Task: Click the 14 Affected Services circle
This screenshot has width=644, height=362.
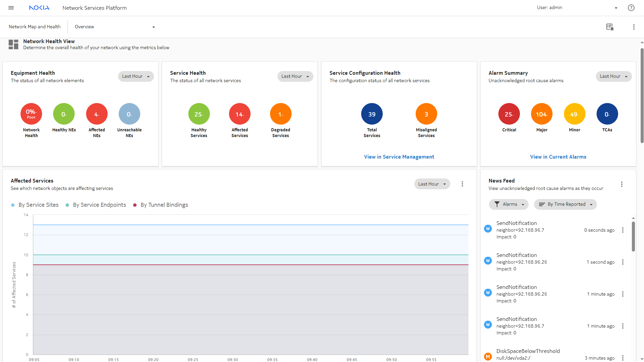Action: pyautogui.click(x=240, y=114)
